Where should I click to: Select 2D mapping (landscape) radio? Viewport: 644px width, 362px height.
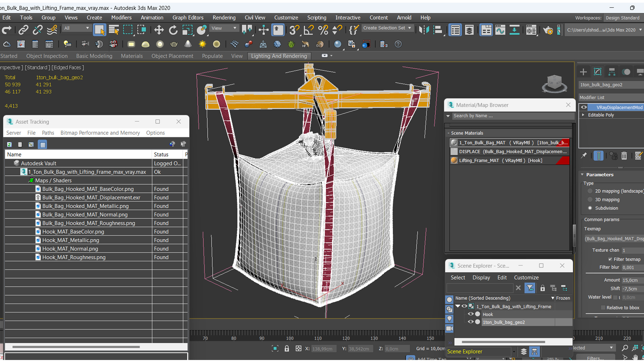click(590, 191)
